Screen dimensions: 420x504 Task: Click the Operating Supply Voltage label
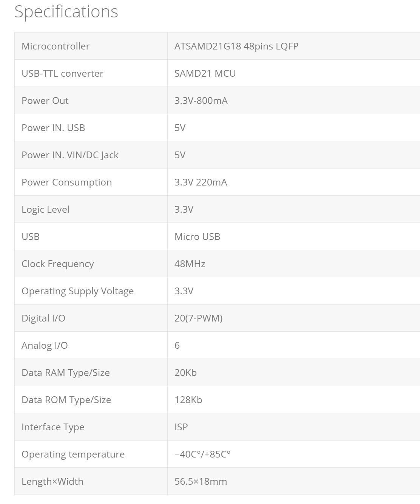(x=77, y=291)
